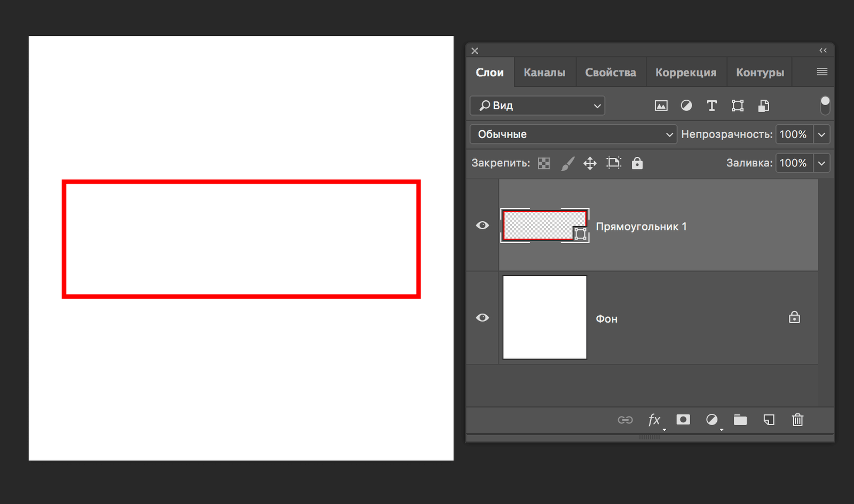Open the layer filter dropdown Вид

536,105
